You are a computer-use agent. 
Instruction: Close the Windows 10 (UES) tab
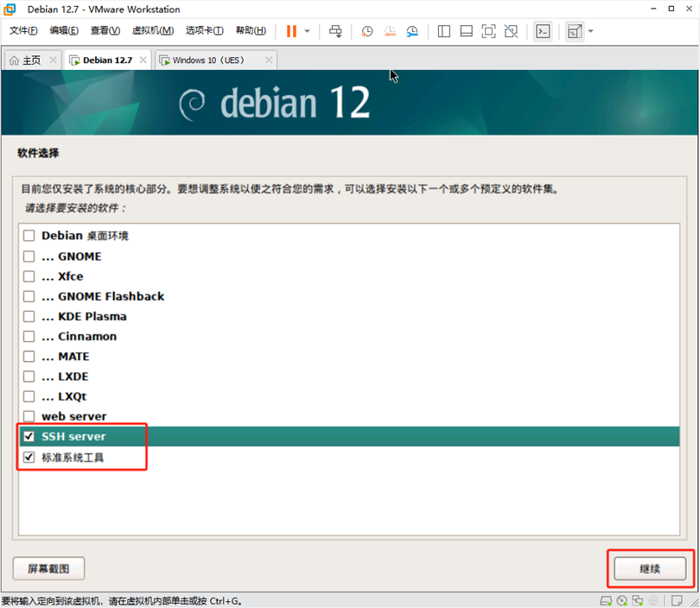(x=269, y=60)
